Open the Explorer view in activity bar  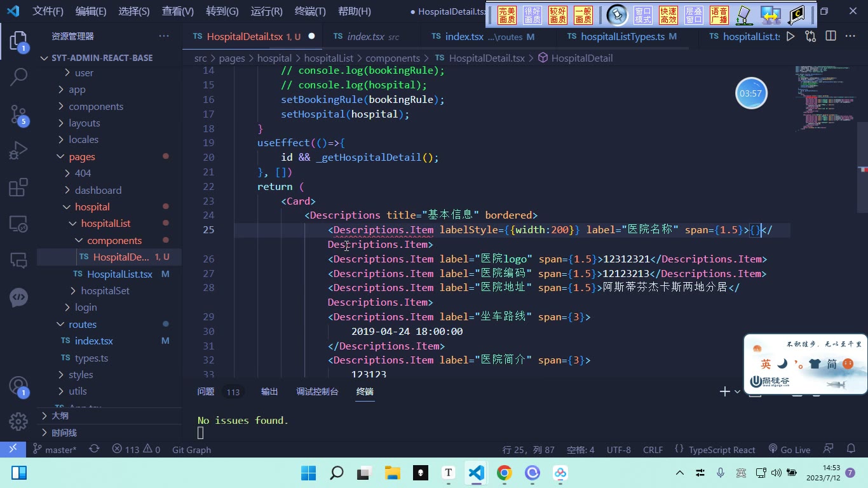[18, 42]
